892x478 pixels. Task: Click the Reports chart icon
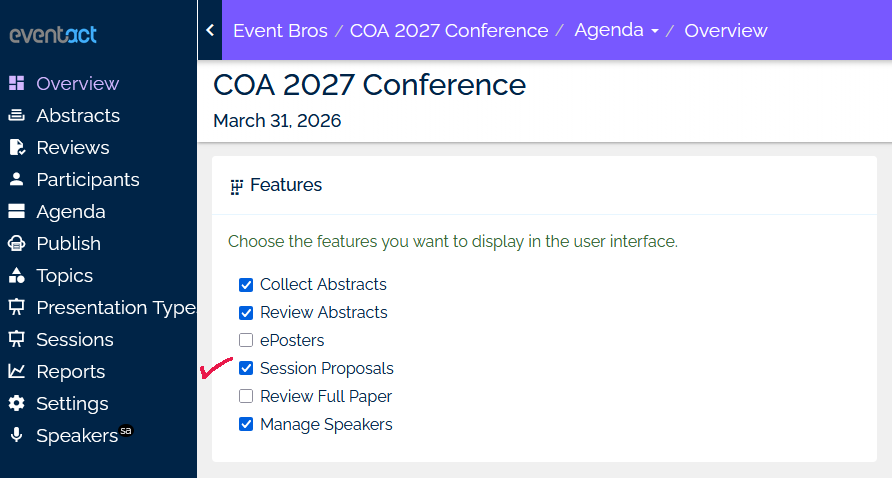(x=16, y=372)
